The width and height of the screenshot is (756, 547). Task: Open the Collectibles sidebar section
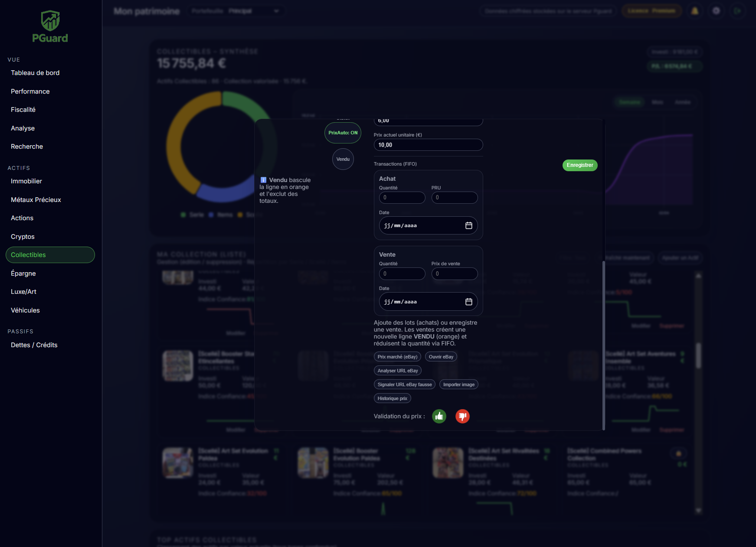pyautogui.click(x=50, y=255)
